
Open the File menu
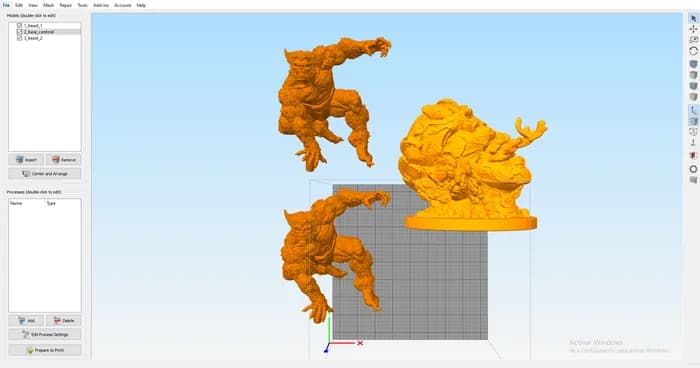click(6, 5)
